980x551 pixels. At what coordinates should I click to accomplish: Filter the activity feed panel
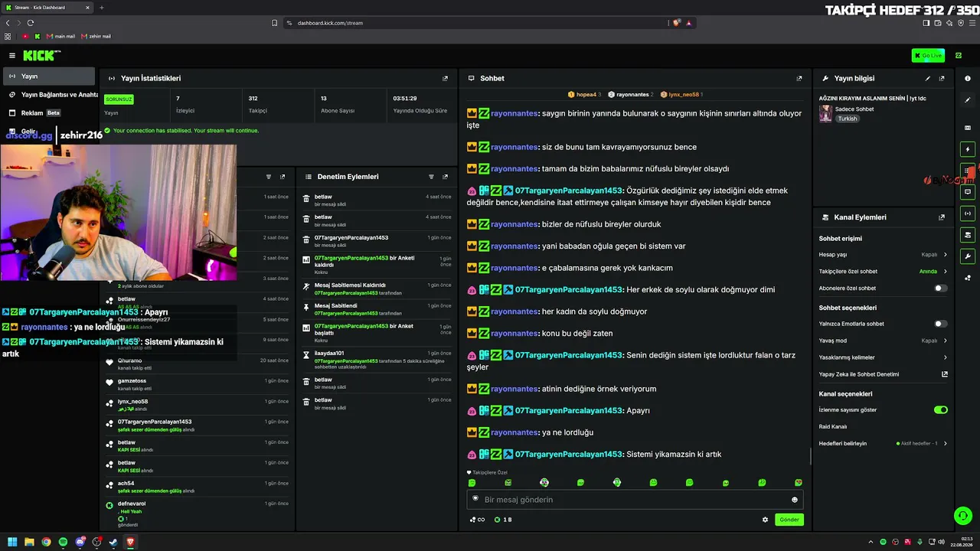coord(269,177)
